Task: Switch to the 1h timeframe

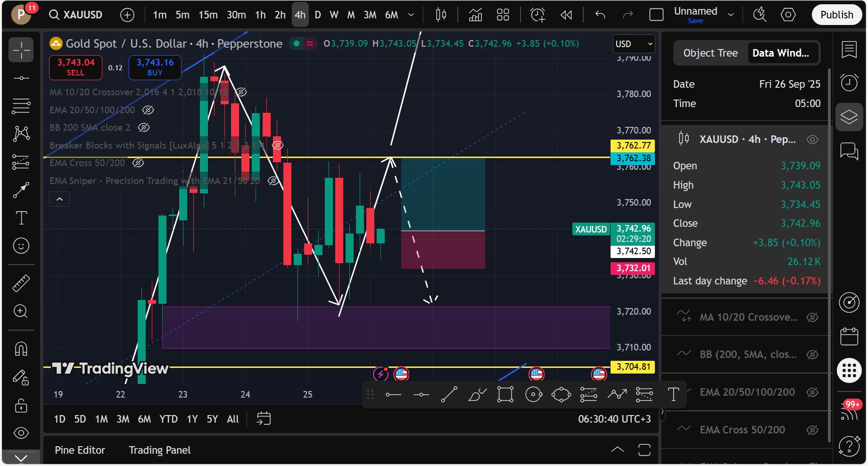Action: click(260, 15)
